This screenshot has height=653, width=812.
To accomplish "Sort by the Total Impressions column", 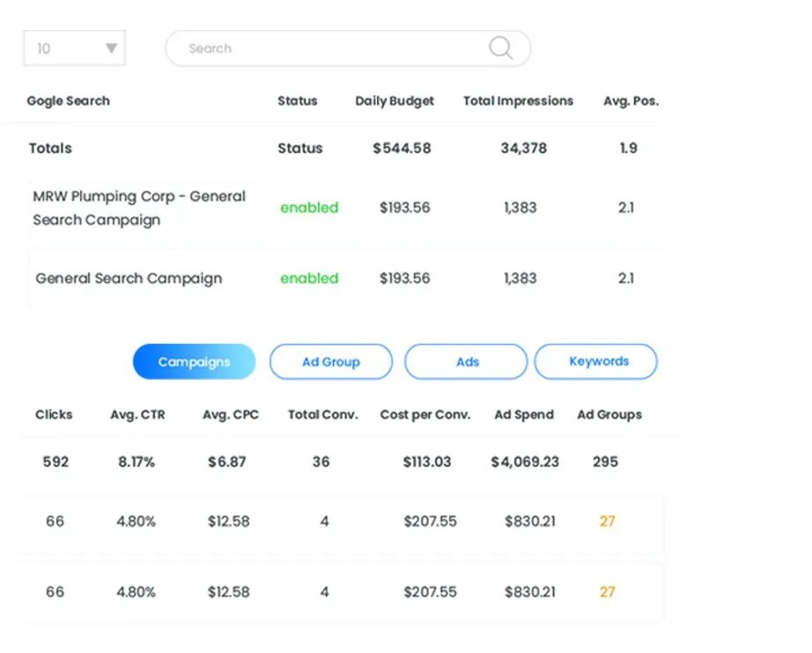I will pos(518,100).
